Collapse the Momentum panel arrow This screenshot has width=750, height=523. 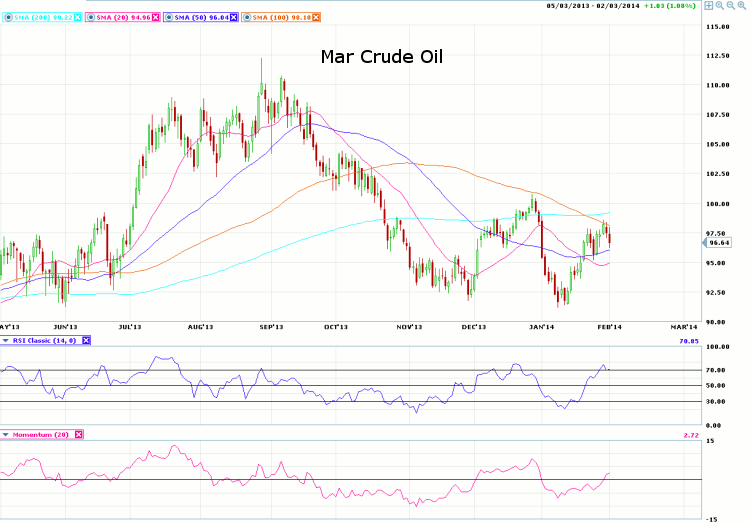pyautogui.click(x=5, y=434)
